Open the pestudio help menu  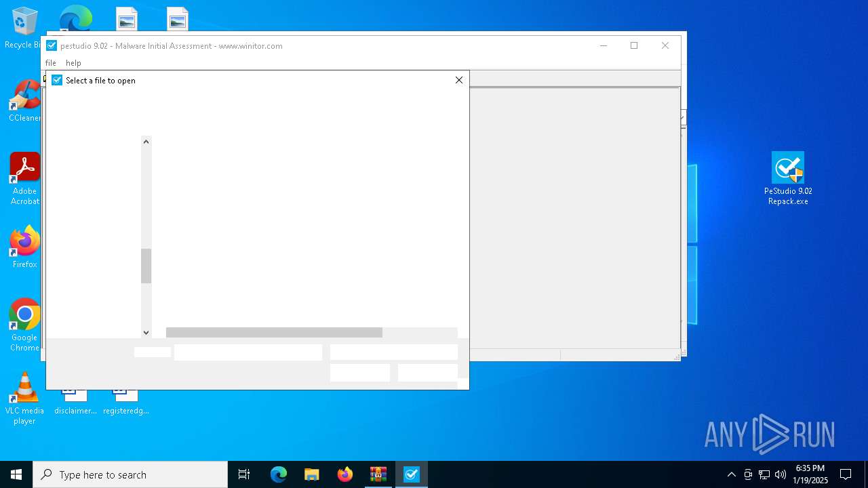coord(73,63)
